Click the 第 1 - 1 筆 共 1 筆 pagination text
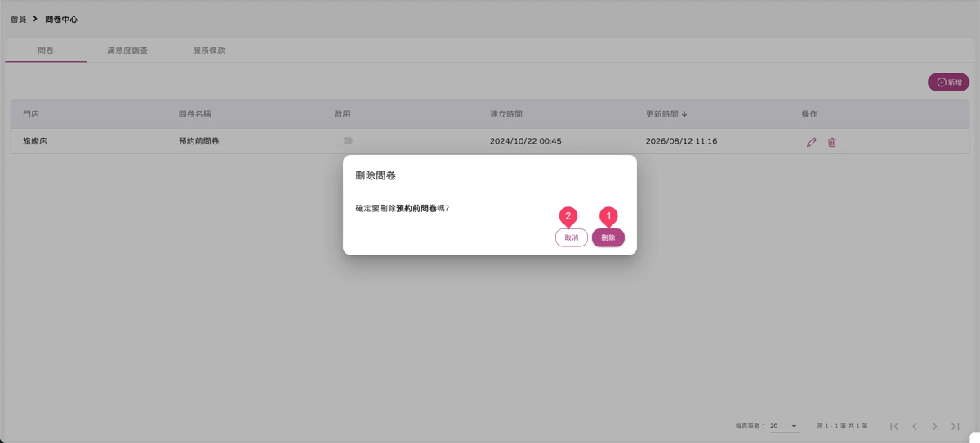 [842, 426]
